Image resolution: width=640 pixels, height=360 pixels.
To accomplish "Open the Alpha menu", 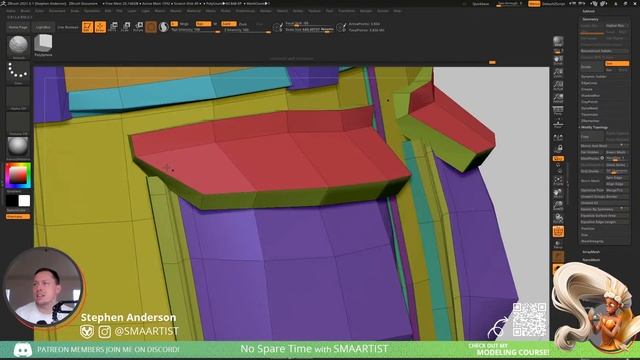I will coord(11,11).
